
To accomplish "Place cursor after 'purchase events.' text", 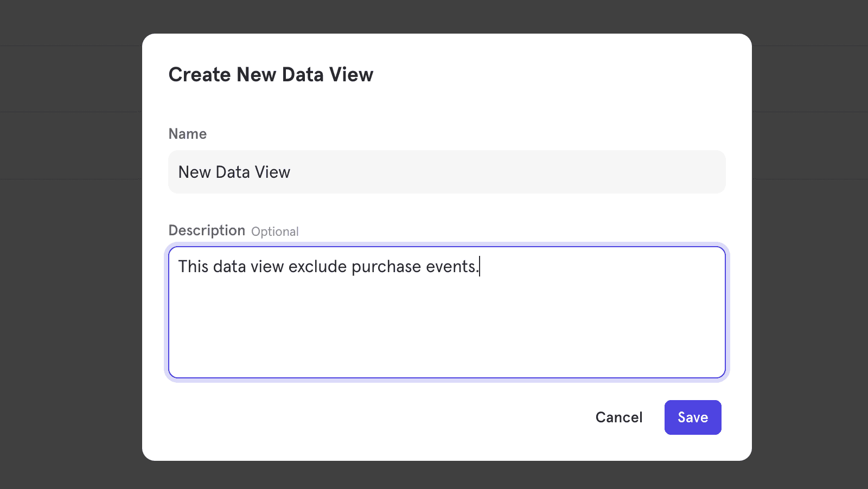I will pyautogui.click(x=481, y=266).
